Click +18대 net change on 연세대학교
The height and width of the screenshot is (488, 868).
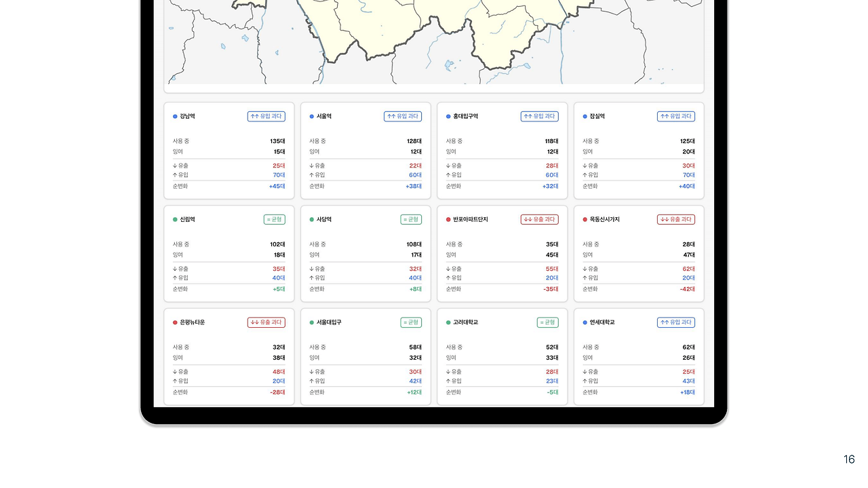[x=688, y=392]
